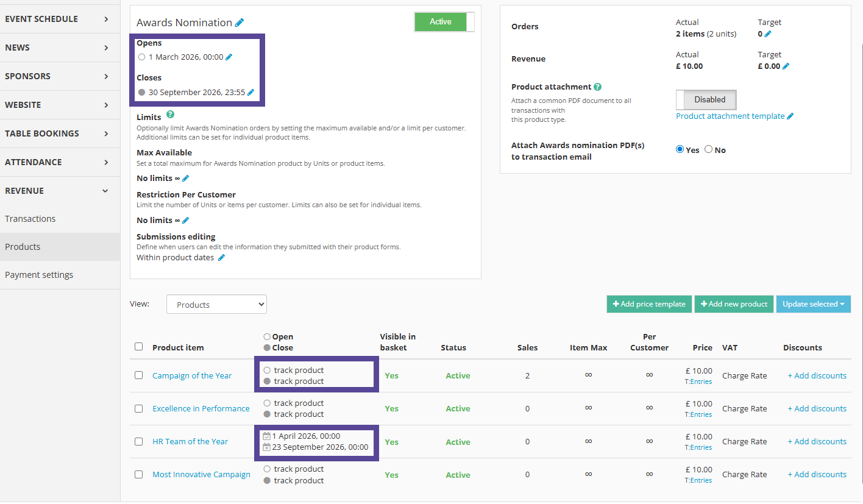Click Add discounts for Most Innovative Campaign
This screenshot has height=504, width=863.
[817, 474]
